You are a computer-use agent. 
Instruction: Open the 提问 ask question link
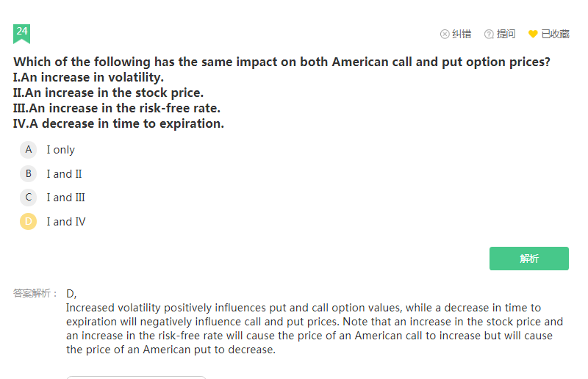click(506, 34)
